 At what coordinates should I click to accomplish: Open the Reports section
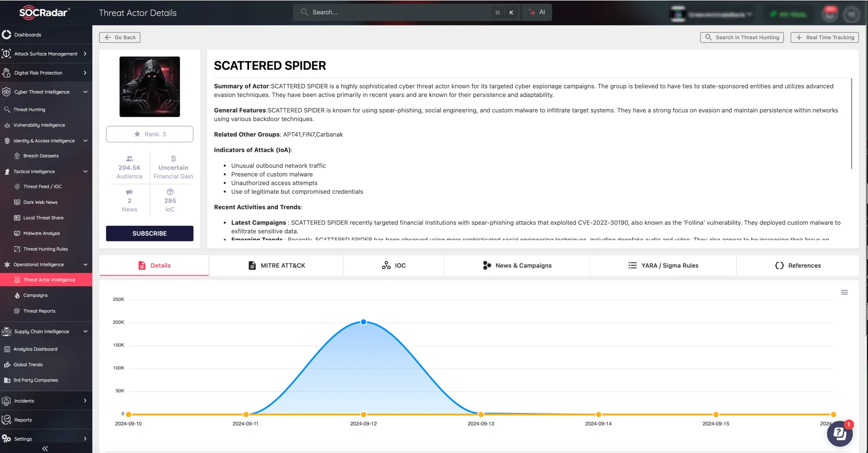23,420
